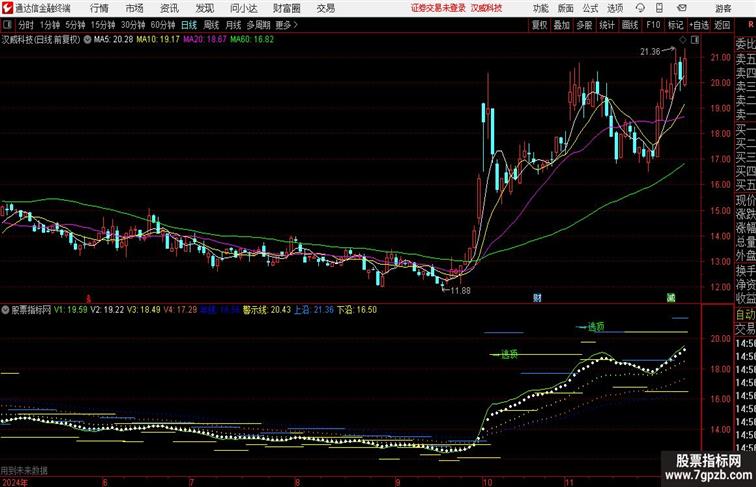The height and width of the screenshot is (487, 756).
Task: Open the 公式 menu
Action: [x=590, y=8]
